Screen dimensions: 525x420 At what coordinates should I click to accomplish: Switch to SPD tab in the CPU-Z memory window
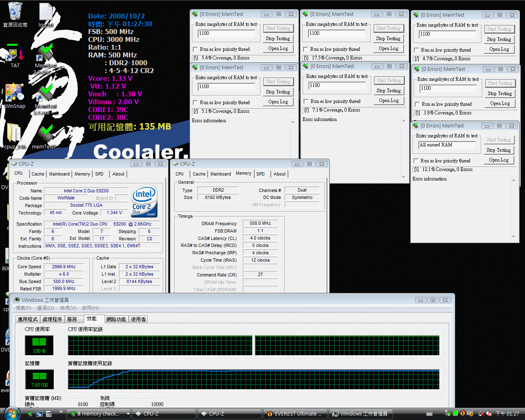click(x=260, y=174)
